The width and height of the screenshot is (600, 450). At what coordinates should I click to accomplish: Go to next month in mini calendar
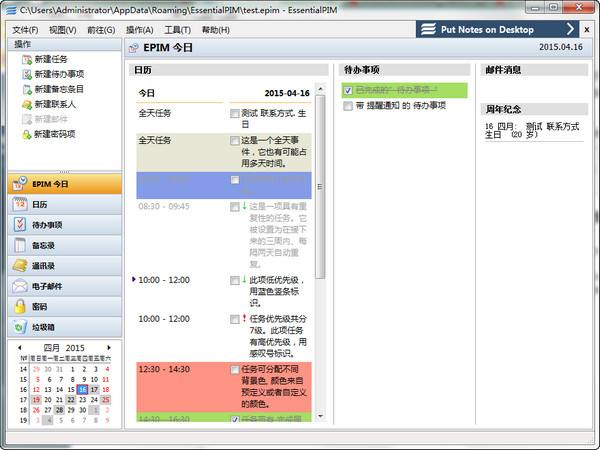click(x=109, y=347)
